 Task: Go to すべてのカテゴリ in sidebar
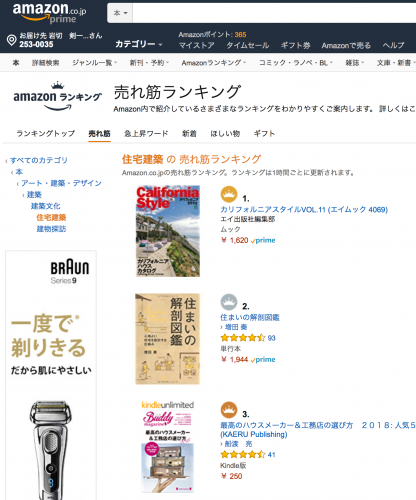[39, 160]
